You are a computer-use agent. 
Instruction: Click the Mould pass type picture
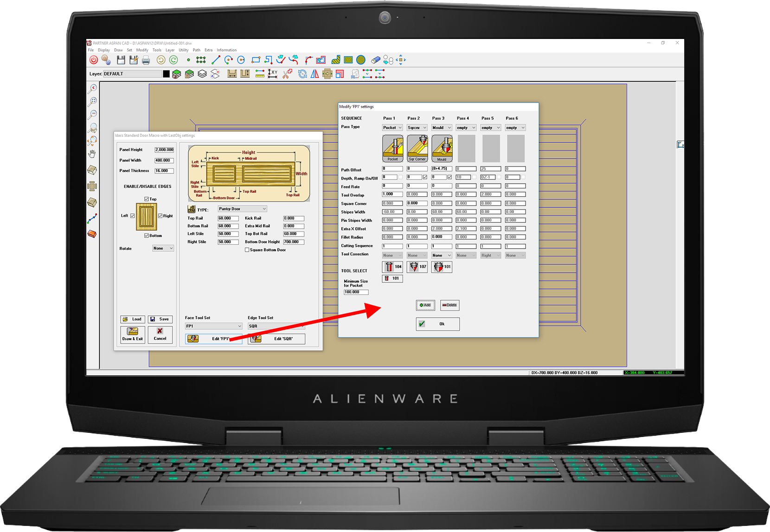(x=442, y=148)
